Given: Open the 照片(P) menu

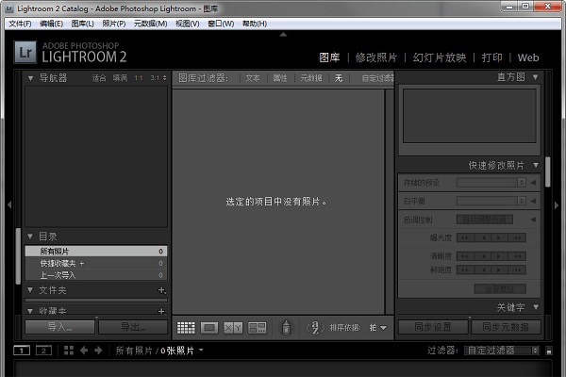Looking at the screenshot, I should click(x=114, y=24).
